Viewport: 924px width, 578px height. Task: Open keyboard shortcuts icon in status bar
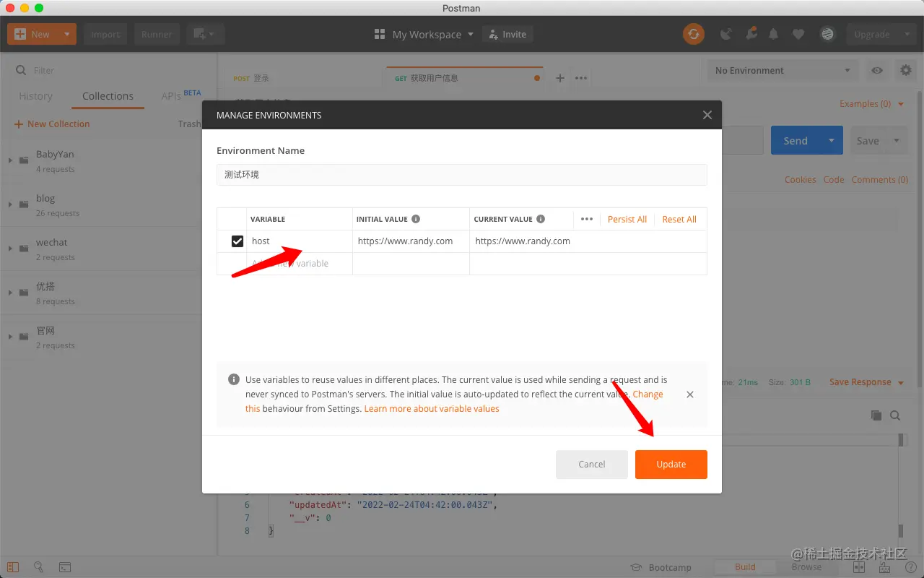coord(885,567)
